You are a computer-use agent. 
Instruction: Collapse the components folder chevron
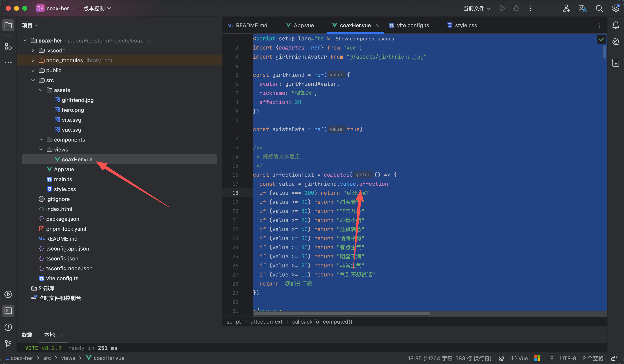tap(41, 139)
